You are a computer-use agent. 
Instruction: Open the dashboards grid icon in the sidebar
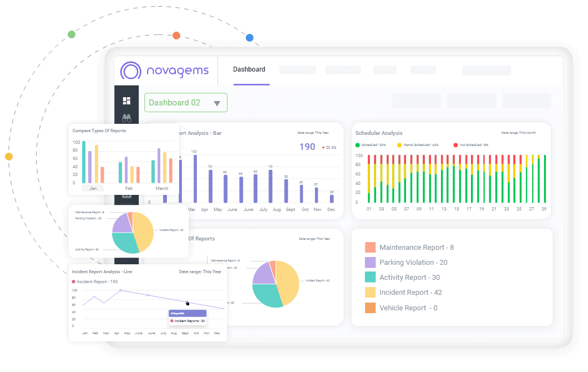[x=126, y=101]
